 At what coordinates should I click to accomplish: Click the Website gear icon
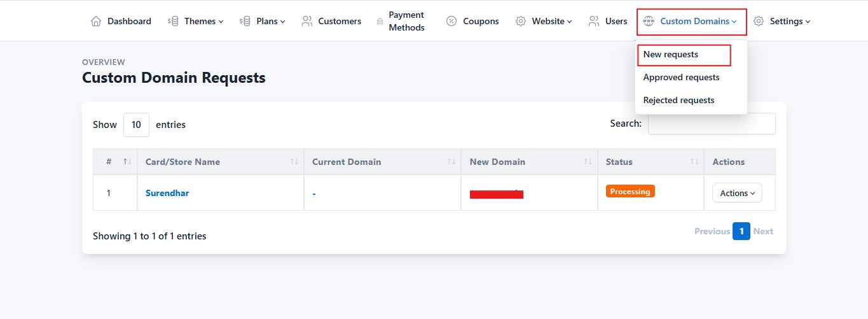click(521, 21)
